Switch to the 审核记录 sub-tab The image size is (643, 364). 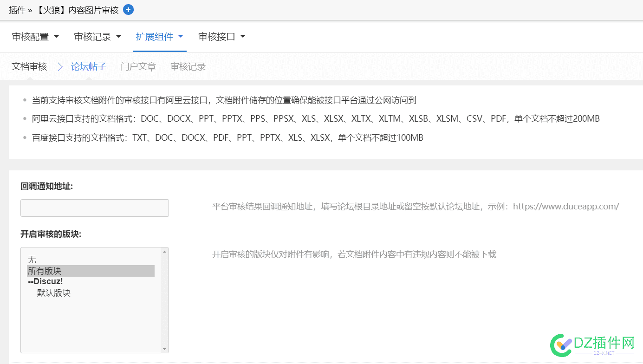pyautogui.click(x=188, y=66)
